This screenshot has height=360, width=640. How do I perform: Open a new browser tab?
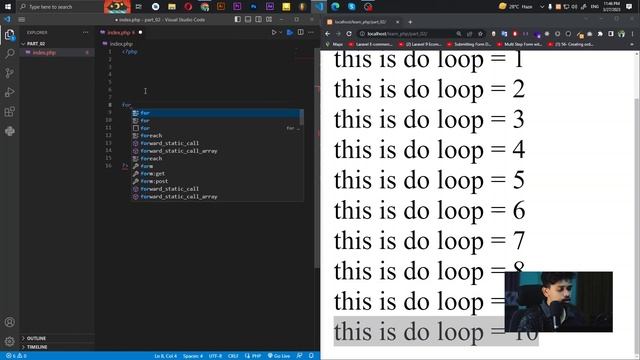(x=410, y=22)
